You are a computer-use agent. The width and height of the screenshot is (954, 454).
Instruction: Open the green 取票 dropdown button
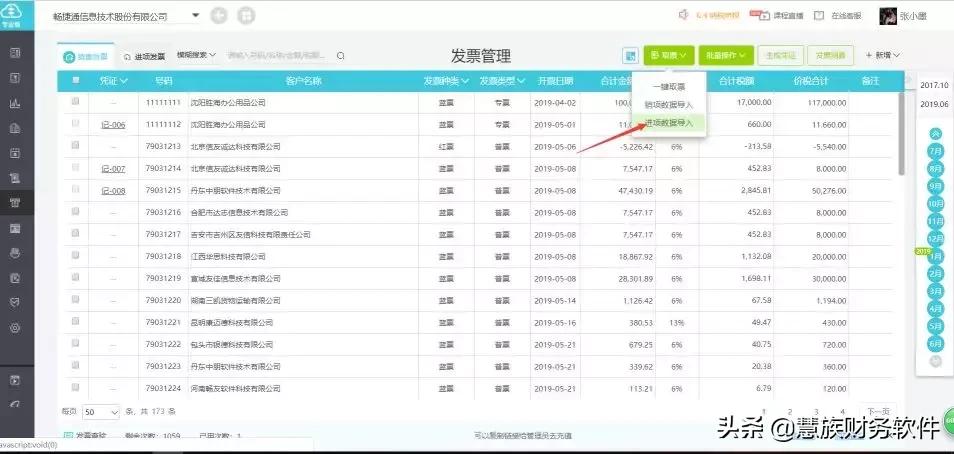pos(669,55)
